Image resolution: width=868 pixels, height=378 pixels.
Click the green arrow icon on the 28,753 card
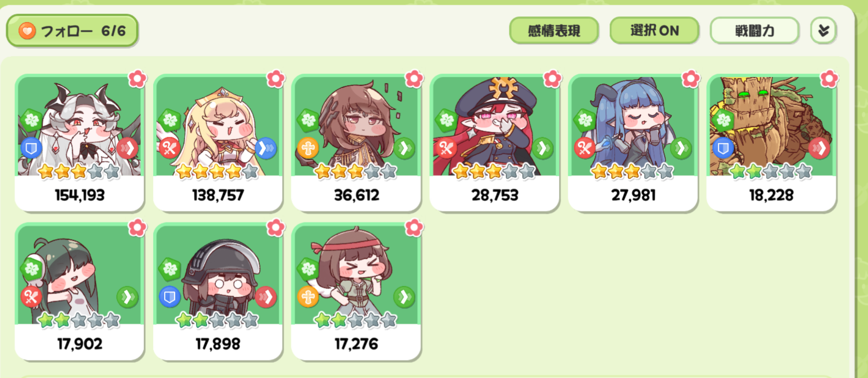tap(543, 148)
